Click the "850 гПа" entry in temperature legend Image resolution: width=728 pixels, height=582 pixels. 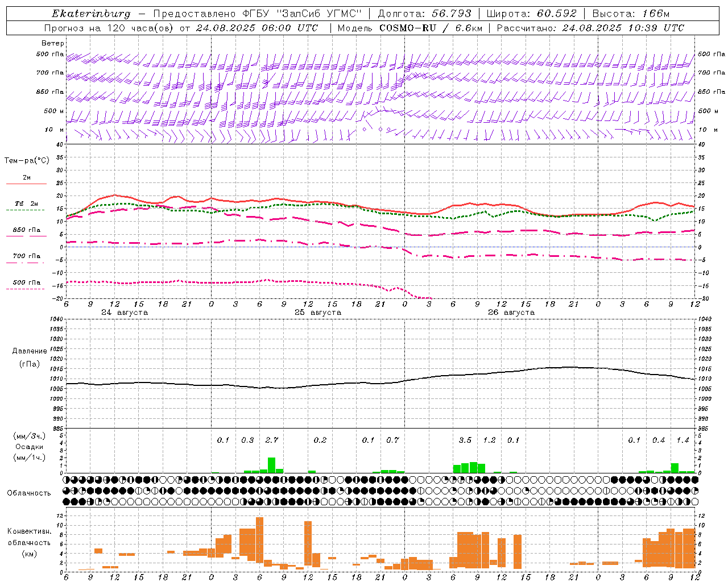[26, 230]
